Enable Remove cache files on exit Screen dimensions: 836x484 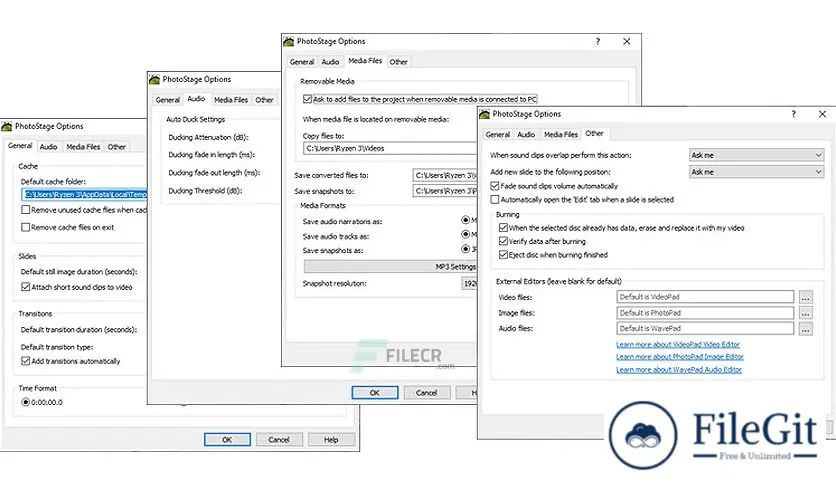(x=25, y=227)
